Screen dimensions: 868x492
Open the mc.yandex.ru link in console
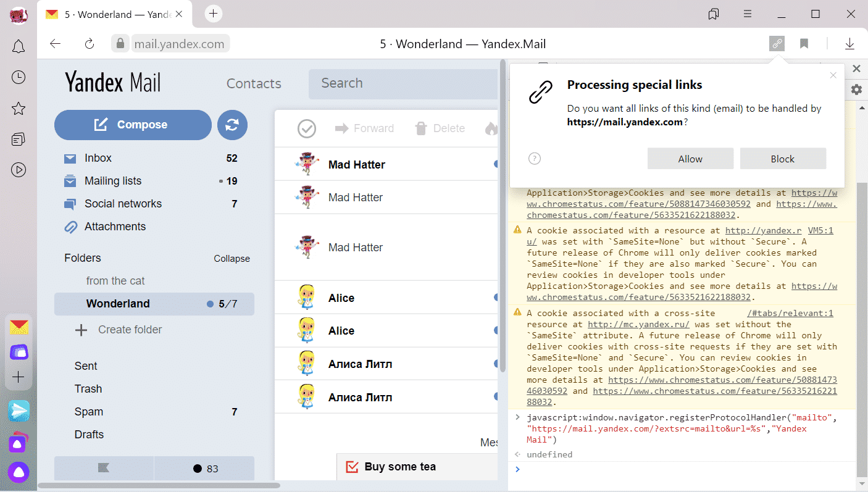tap(638, 324)
